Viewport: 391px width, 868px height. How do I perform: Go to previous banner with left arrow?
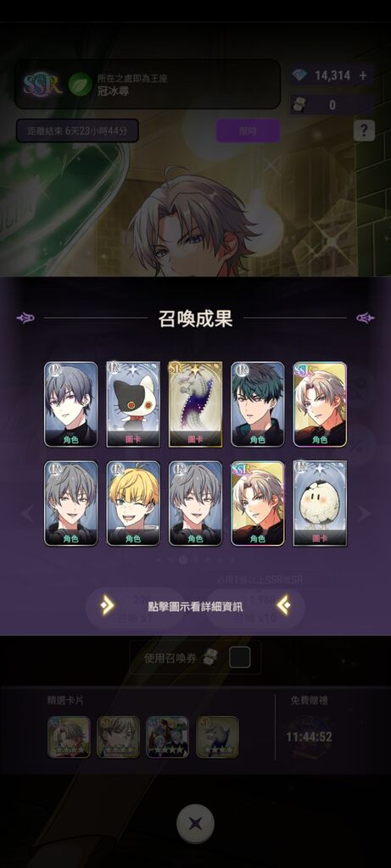(27, 514)
